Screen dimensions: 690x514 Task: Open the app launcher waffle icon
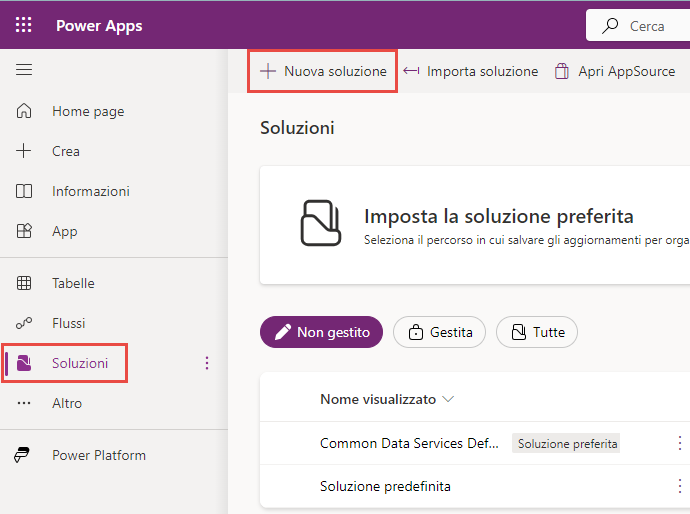point(23,25)
